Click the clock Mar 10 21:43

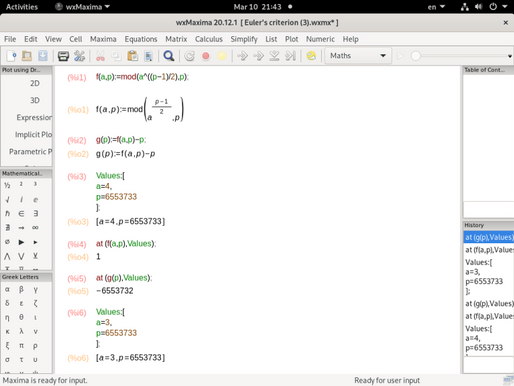257,7
